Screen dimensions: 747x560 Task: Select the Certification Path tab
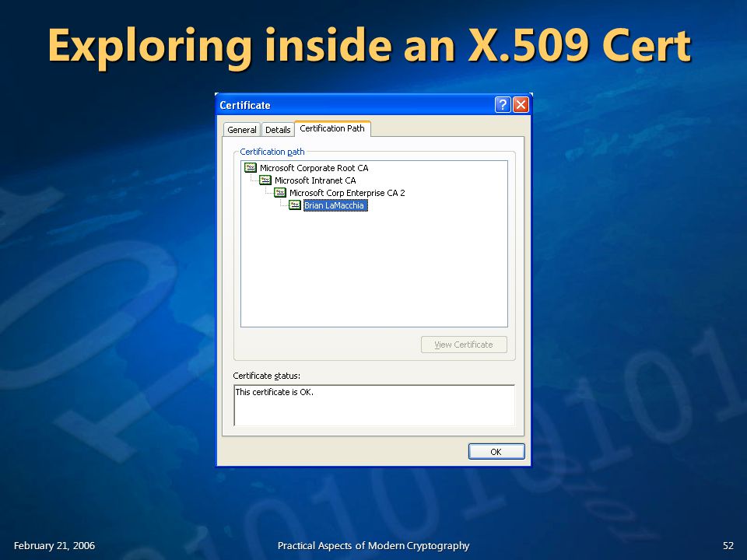332,128
